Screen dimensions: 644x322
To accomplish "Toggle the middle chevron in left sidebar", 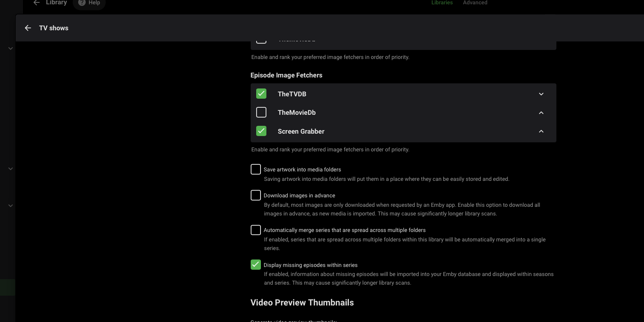I will tap(11, 169).
